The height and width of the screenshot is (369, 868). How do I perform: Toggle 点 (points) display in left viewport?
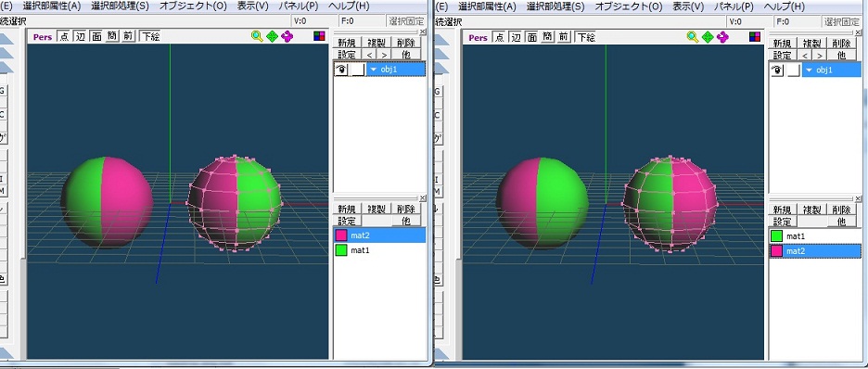point(64,37)
